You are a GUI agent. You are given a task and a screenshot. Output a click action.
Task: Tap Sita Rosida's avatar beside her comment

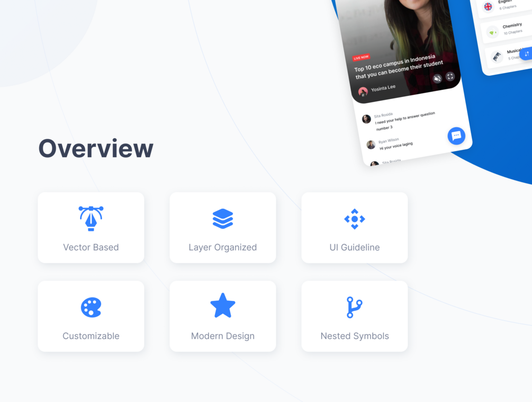point(366,119)
